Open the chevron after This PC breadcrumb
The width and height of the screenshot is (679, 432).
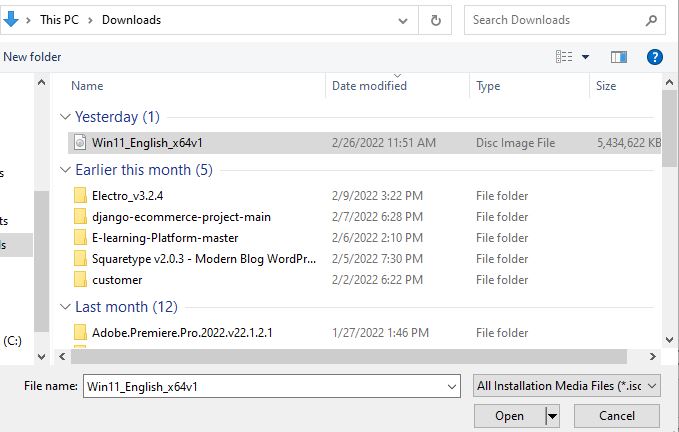(x=90, y=20)
